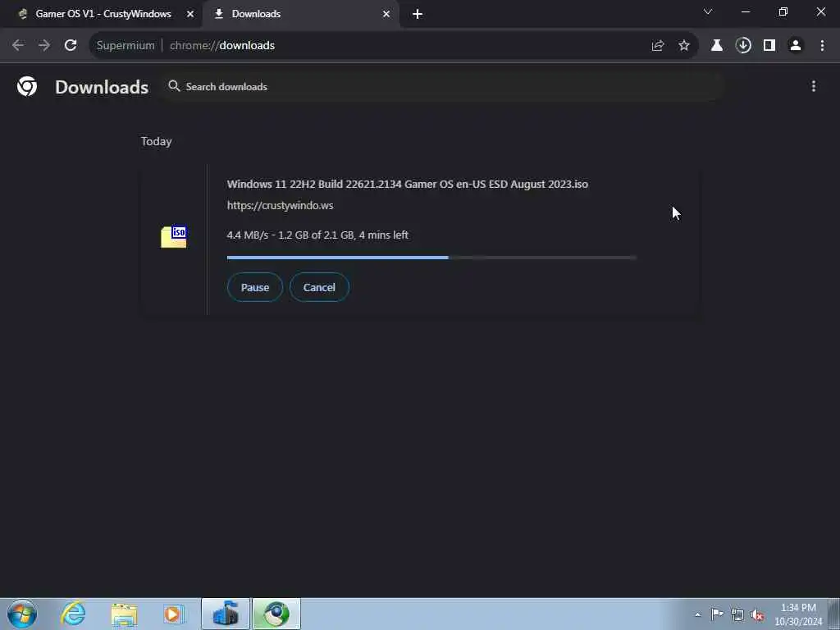Open the downloads bubble toolbar icon
This screenshot has width=840, height=630.
coord(743,46)
